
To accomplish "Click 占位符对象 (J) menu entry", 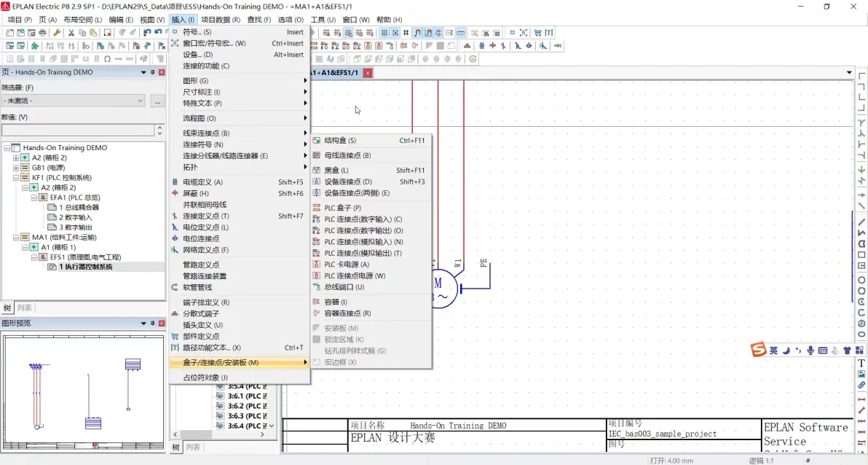I will 240,378.
